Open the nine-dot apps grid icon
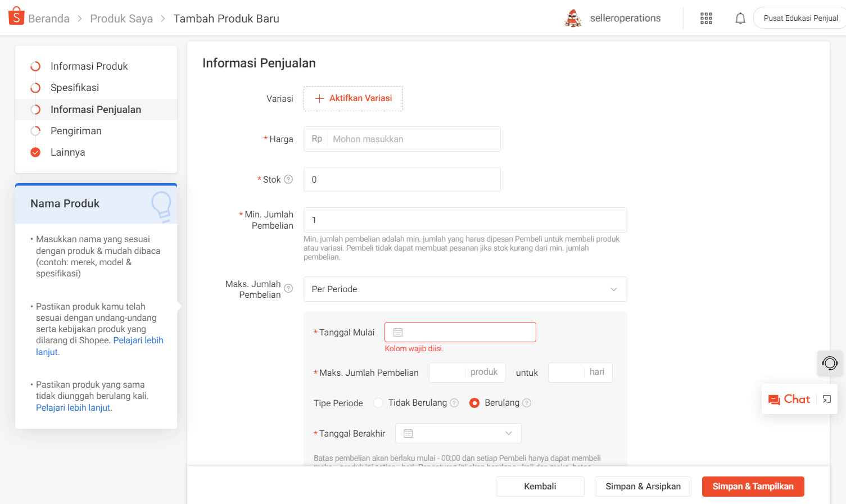 [706, 17]
